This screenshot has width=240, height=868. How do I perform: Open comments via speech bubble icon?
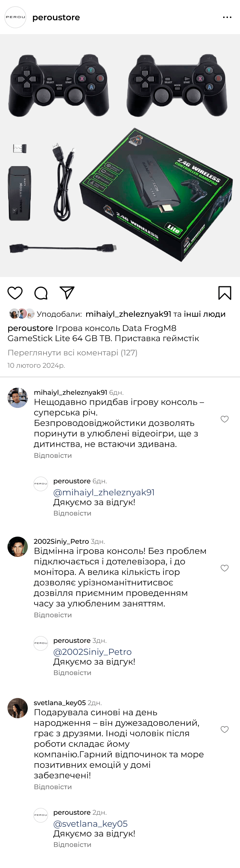[41, 293]
